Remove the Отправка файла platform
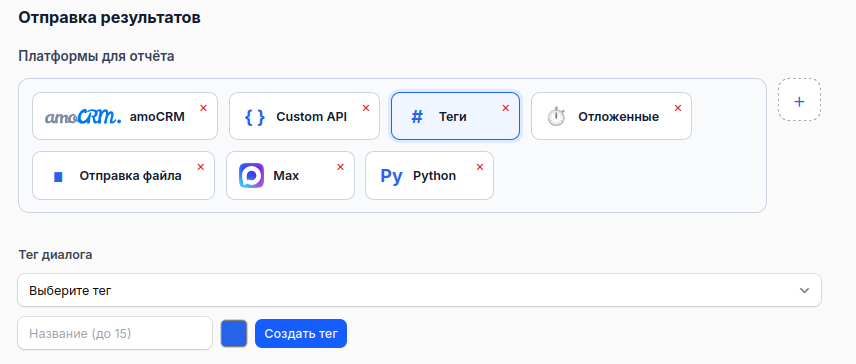Viewport: 856px width, 364px height. [x=201, y=167]
